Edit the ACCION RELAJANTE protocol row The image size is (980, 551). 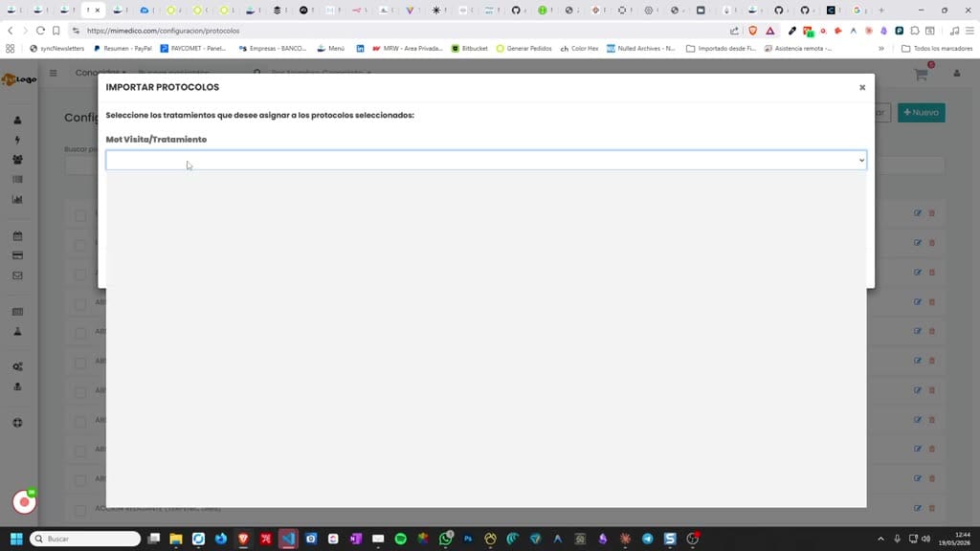(x=918, y=508)
